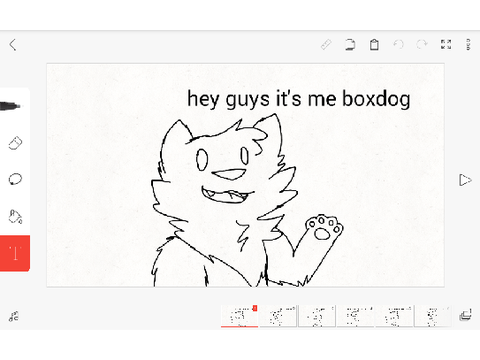The height and width of the screenshot is (360, 480).
Task: Enter fullscreen canvas view
Action: click(x=446, y=44)
